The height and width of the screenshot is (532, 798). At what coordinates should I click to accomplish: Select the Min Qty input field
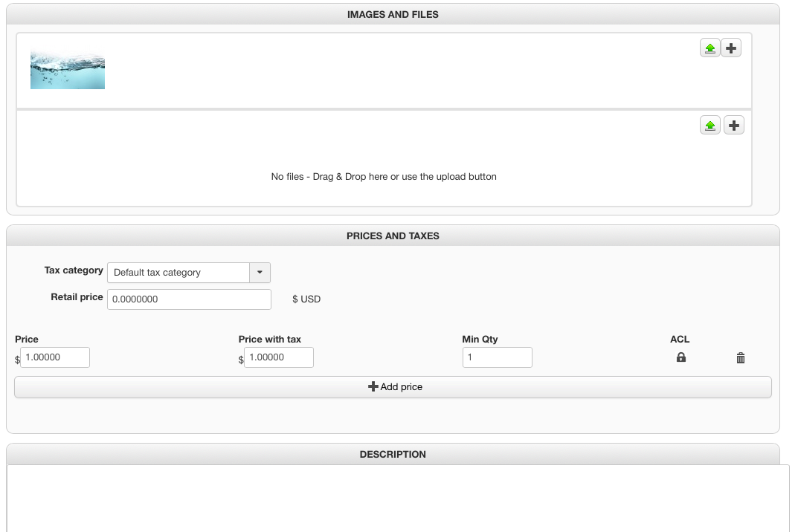[497, 357]
